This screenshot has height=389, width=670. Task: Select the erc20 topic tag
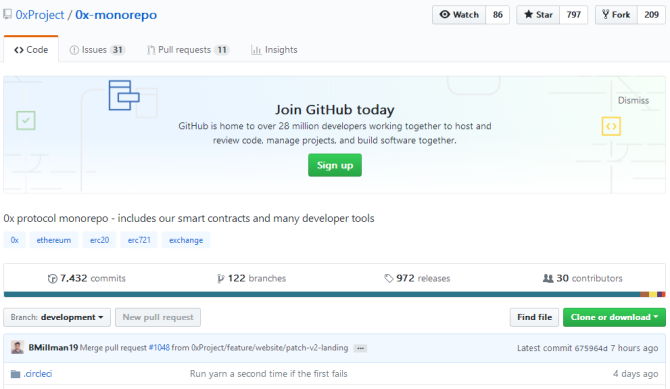coord(100,240)
